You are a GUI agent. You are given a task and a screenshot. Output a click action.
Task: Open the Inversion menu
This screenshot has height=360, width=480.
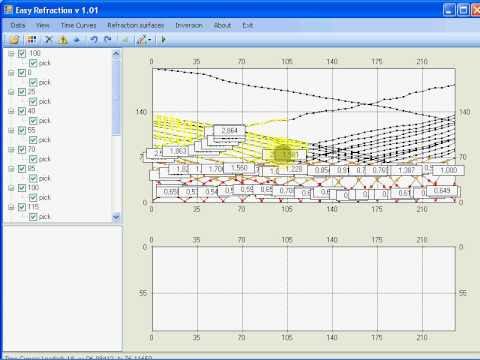click(189, 25)
